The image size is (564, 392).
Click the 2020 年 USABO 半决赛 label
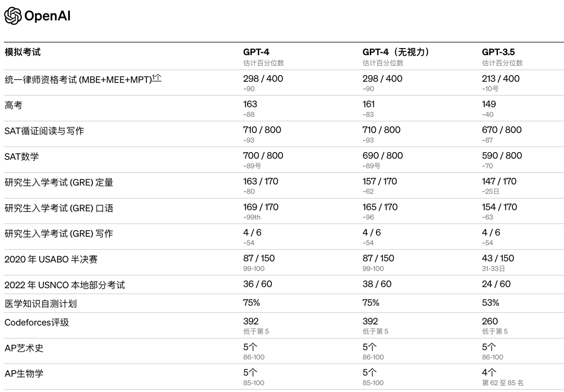pos(51,259)
